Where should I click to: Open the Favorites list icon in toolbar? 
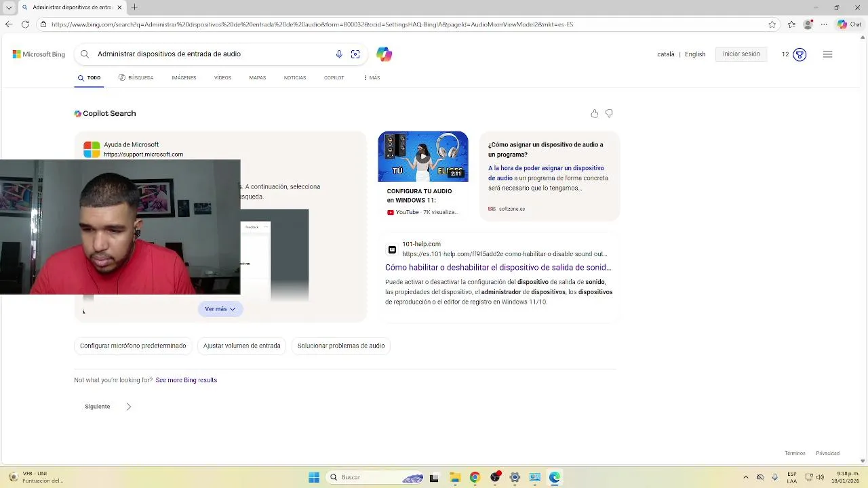792,24
